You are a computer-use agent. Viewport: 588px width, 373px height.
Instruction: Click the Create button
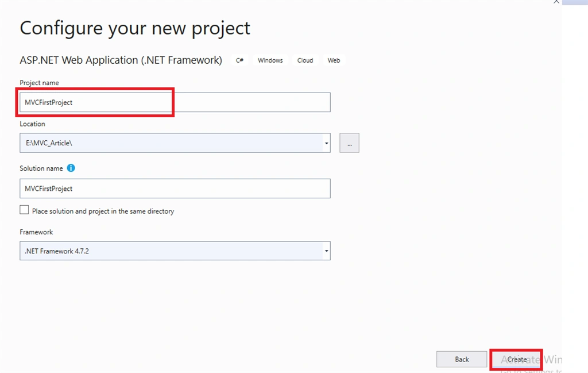pyautogui.click(x=517, y=359)
